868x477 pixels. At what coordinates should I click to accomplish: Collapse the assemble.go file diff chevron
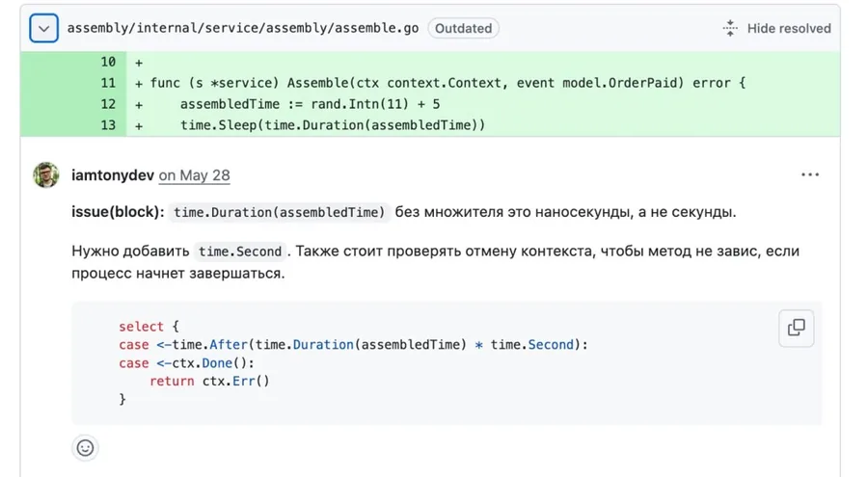coord(43,28)
